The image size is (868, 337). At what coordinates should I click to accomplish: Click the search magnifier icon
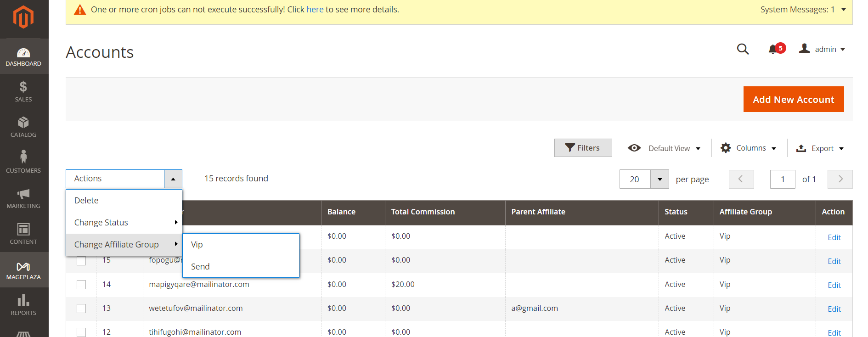743,49
